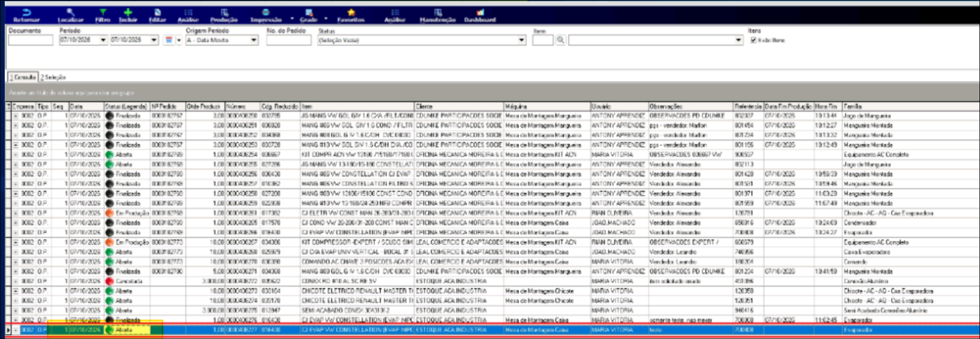Screen dimensions: 980x339
Task: Switch to the 2 Seleção tab
Action: 53,77
